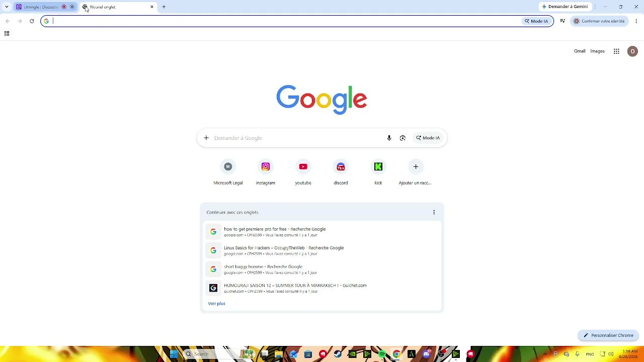This screenshot has height=362, width=644.
Task: Open the instagram shortcut
Action: 266,172
